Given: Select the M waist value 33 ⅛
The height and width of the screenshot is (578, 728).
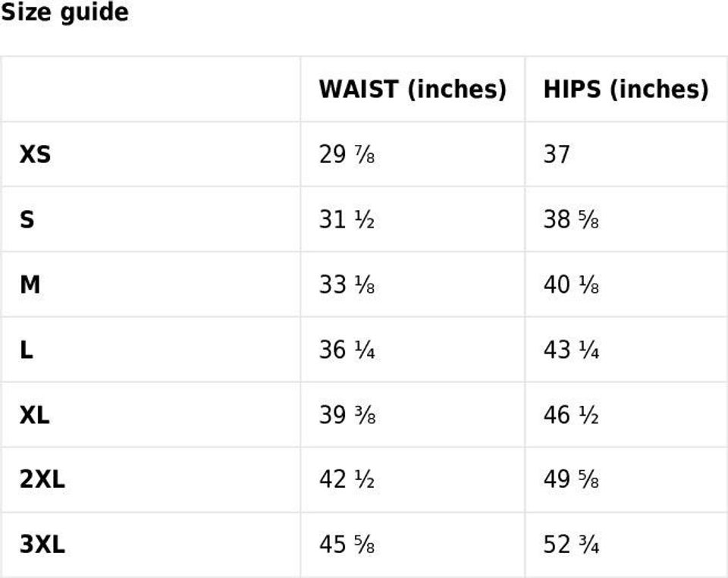Looking at the screenshot, I should (347, 285).
